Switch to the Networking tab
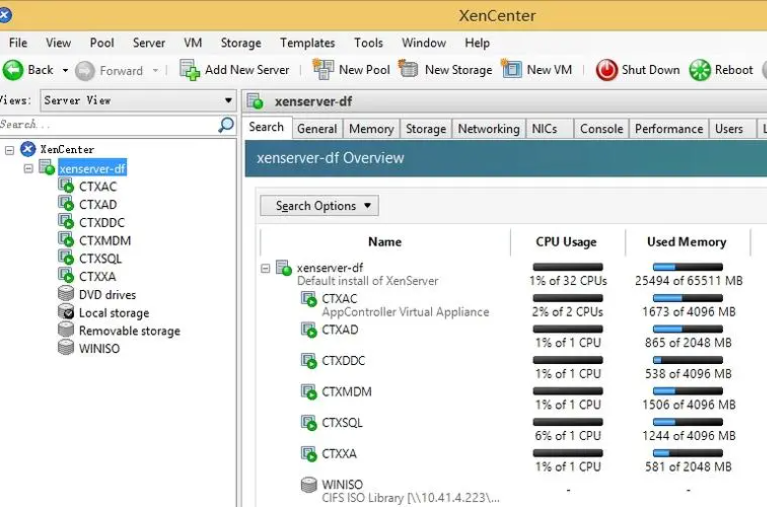This screenshot has width=767, height=523. tap(489, 129)
